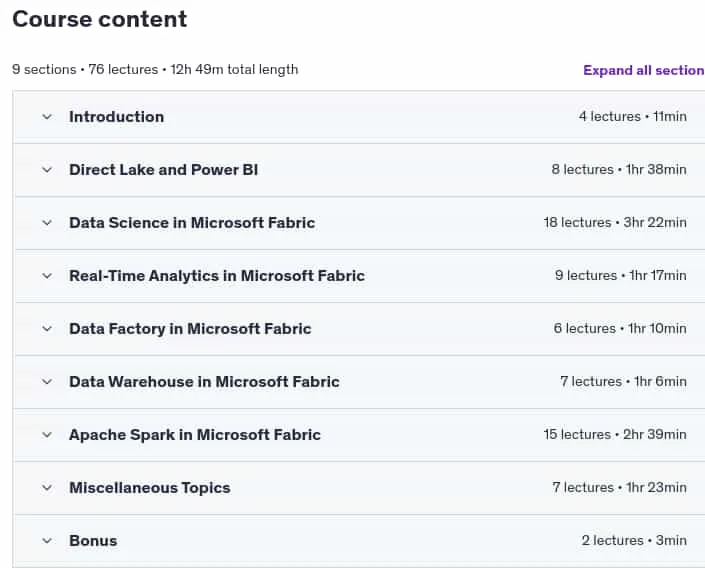This screenshot has width=705, height=568.
Task: Select Apache Spark in Microsoft Fabric title
Action: click(x=195, y=435)
